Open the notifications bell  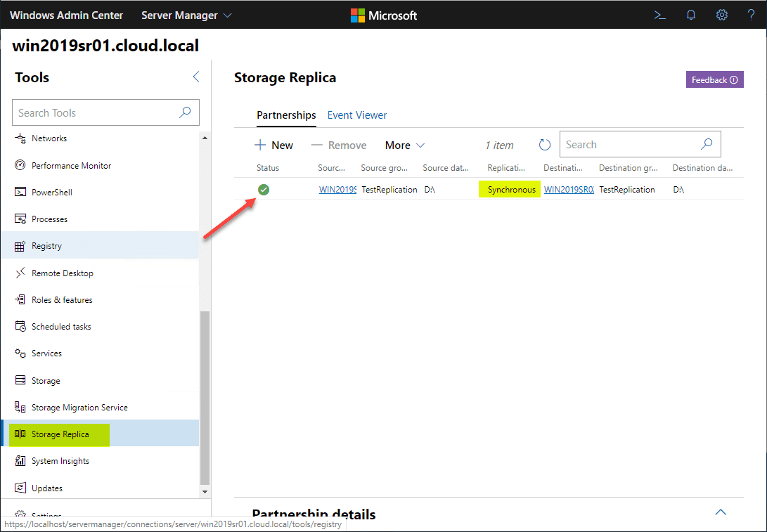point(691,15)
